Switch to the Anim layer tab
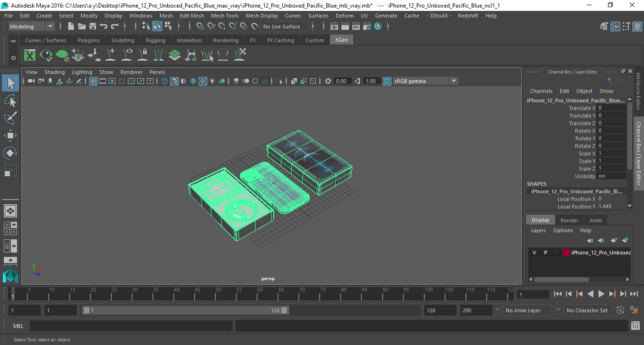 [x=595, y=220]
